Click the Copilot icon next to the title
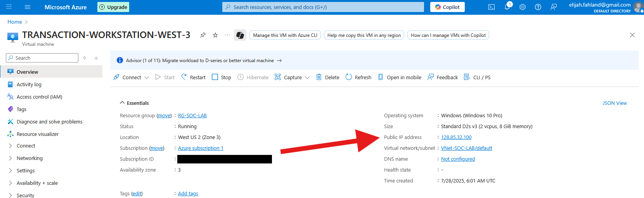The width and height of the screenshot is (644, 198). [x=240, y=35]
